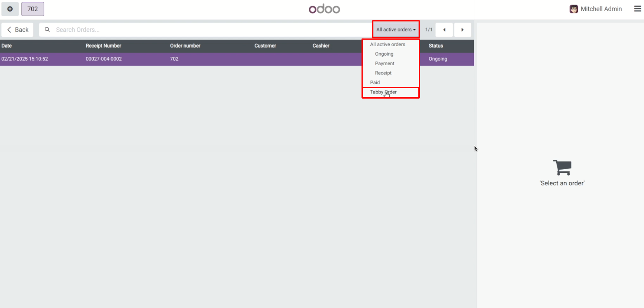This screenshot has height=308, width=644.
Task: Click the Date column header
Action: [x=7, y=46]
